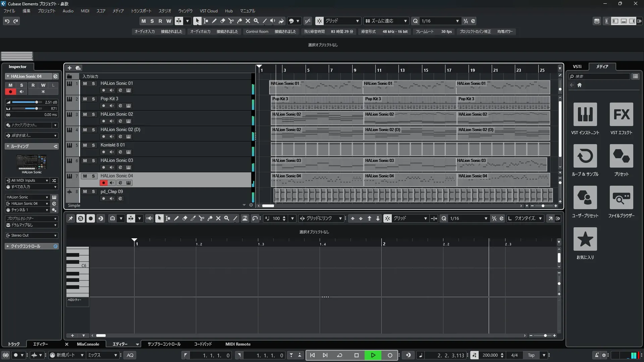Open the MIDI menu

click(85, 11)
